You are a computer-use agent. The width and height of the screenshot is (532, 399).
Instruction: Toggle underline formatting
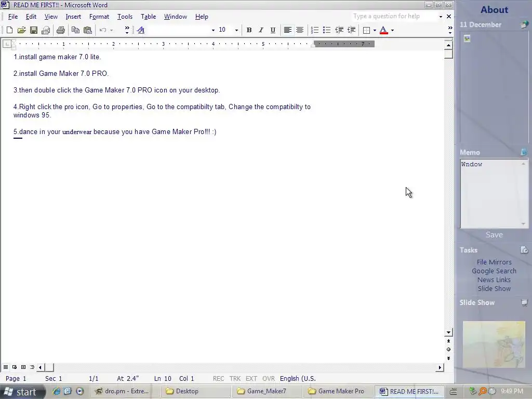tap(272, 30)
